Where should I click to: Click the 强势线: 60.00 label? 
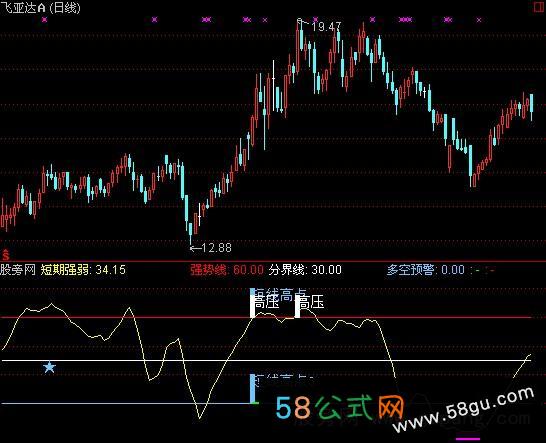(227, 270)
